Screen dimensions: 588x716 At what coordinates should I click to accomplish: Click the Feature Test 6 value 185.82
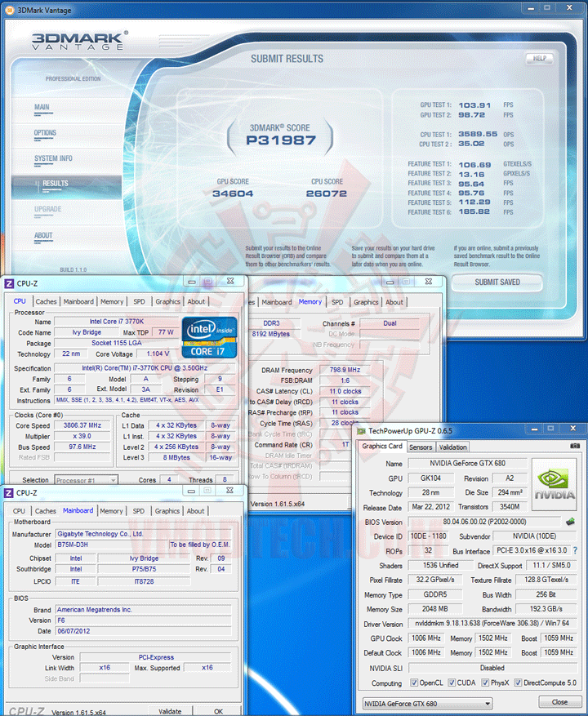[x=474, y=212]
